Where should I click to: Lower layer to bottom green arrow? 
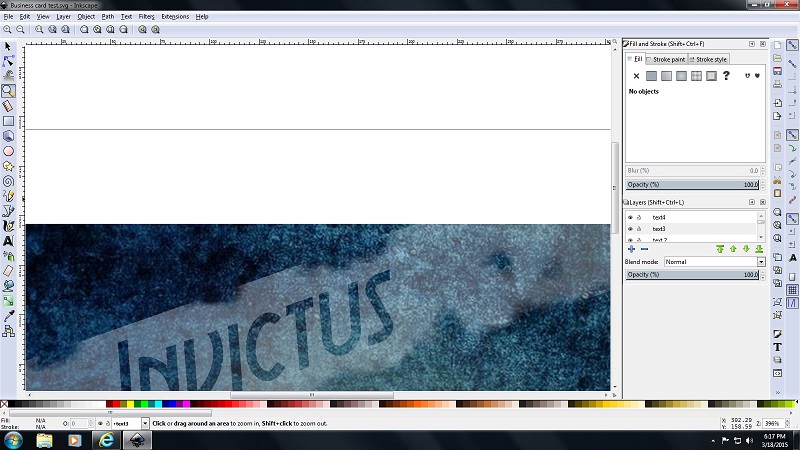[759, 249]
